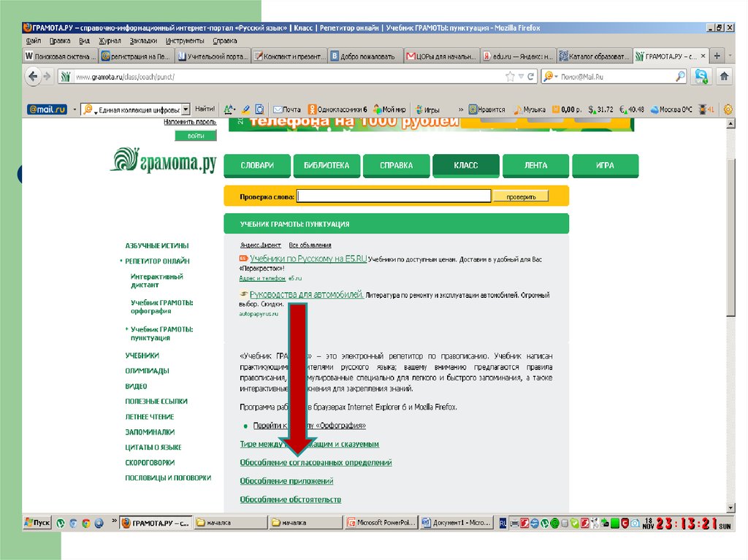Open the list all tabs dropdown

pos(732,55)
